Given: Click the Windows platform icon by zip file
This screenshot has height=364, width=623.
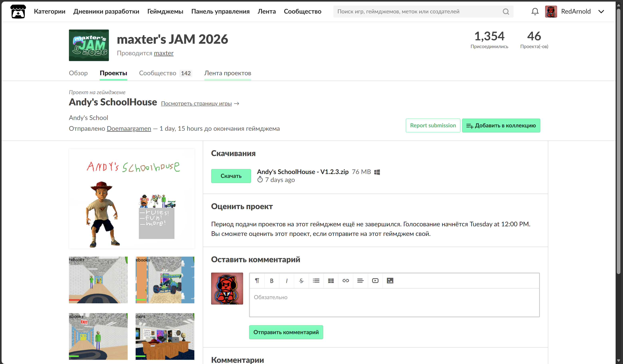Looking at the screenshot, I should [377, 172].
